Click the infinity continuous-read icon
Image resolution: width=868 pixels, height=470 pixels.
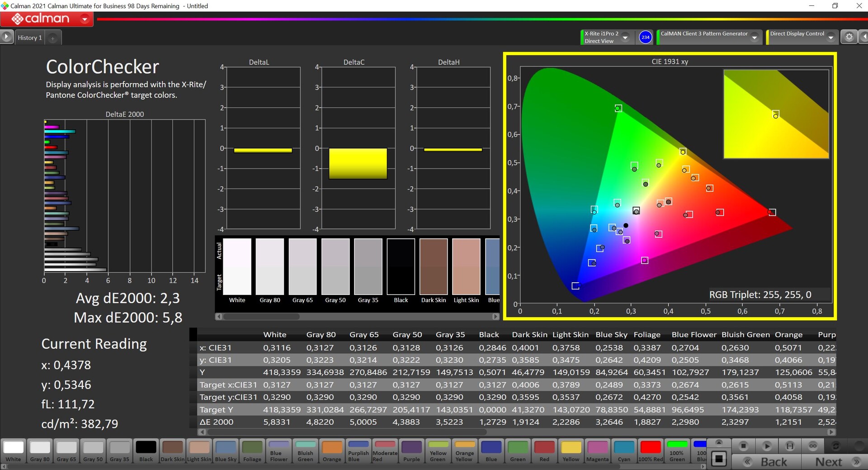point(813,446)
